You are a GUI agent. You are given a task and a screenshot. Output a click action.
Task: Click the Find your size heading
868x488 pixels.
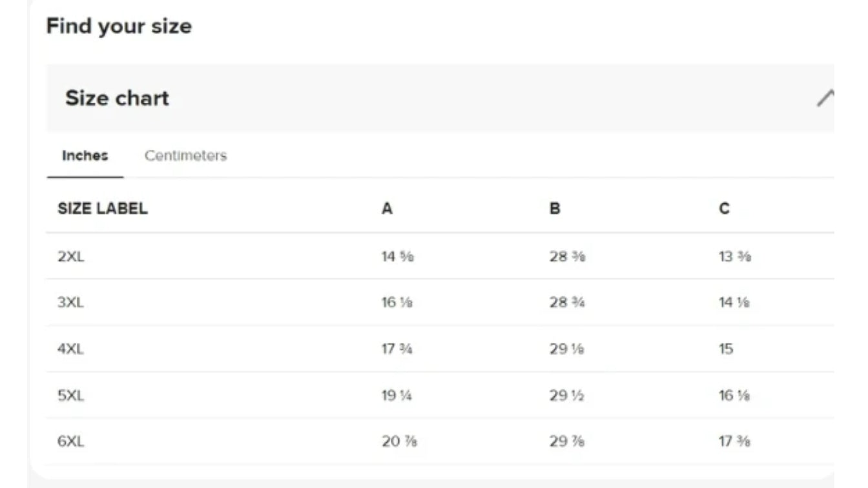click(x=119, y=26)
